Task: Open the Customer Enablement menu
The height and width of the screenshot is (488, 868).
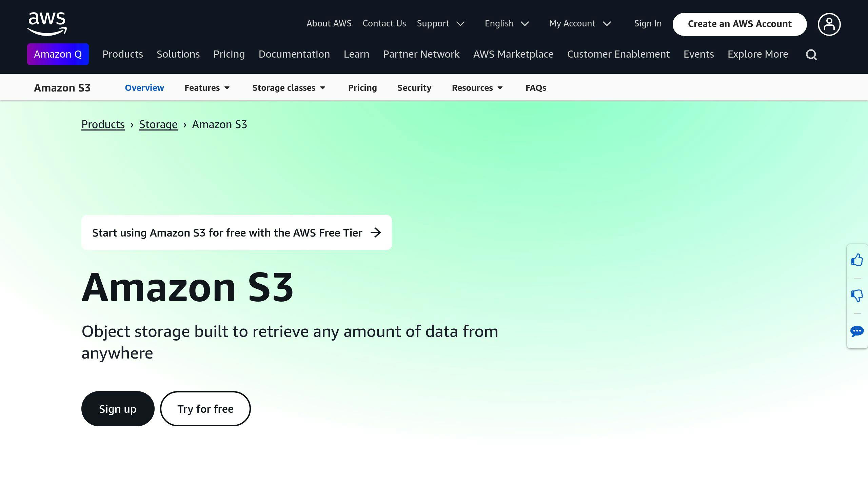Action: click(x=618, y=54)
